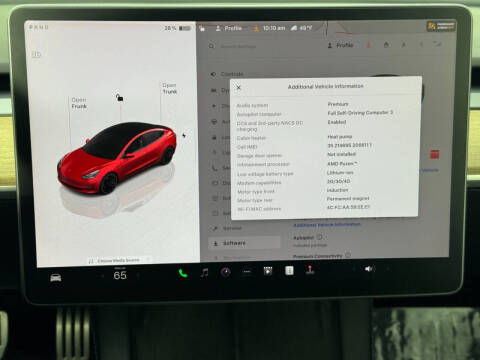This screenshot has width=480, height=360.
Task: Tap the Premium audio system value
Action: pyautogui.click(x=338, y=104)
